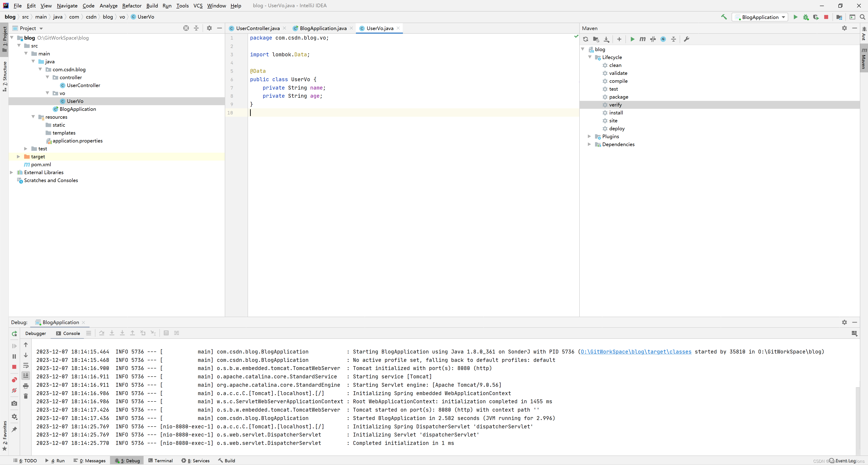The width and height of the screenshot is (868, 465).
Task: Expand the target folder
Action: [19, 156]
